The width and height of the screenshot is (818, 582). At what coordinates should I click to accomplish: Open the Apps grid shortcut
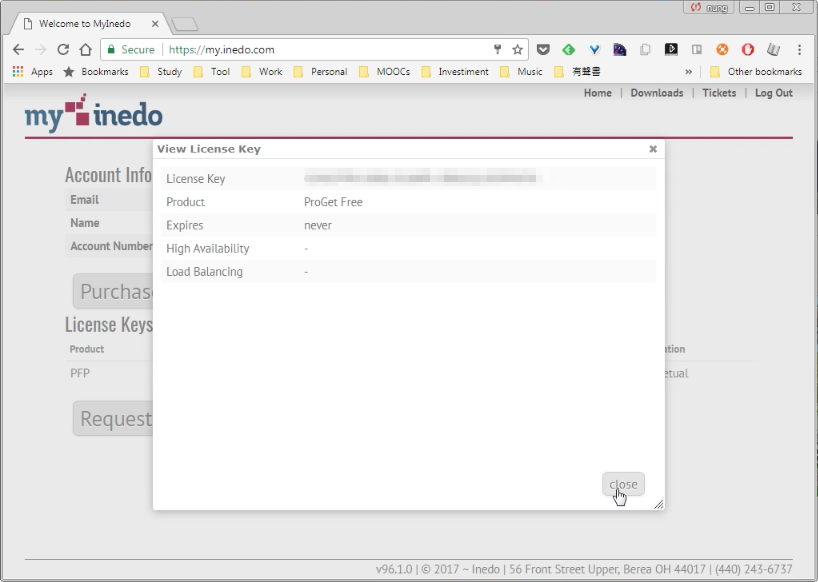click(32, 71)
